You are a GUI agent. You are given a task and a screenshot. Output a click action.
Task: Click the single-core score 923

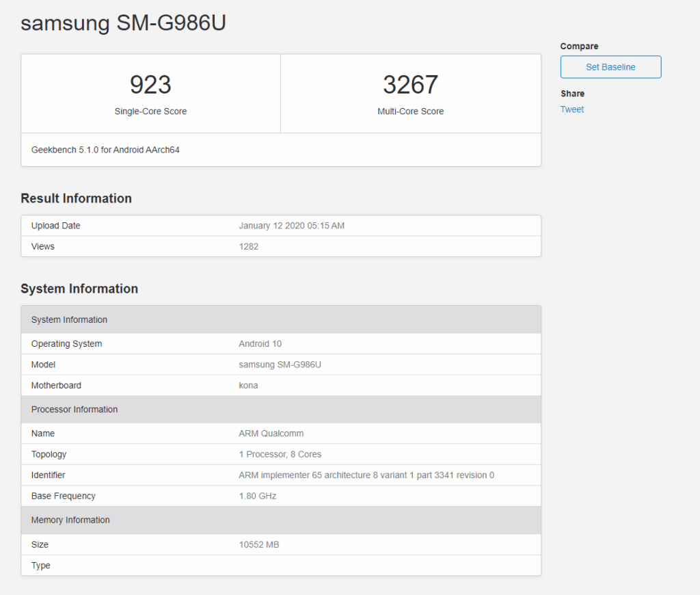(150, 85)
